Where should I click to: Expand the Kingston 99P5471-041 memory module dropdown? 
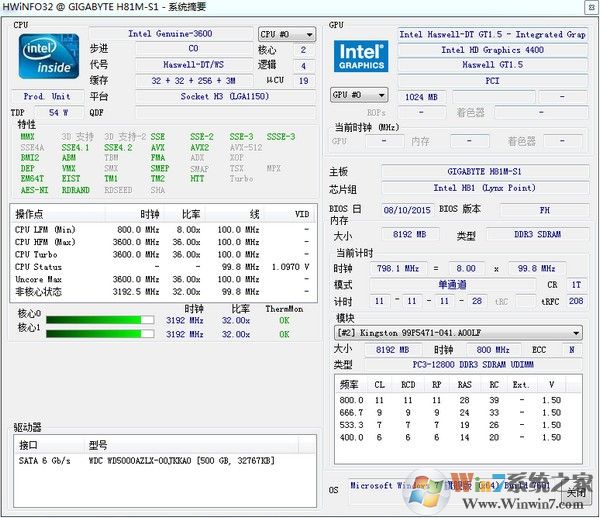click(458, 332)
